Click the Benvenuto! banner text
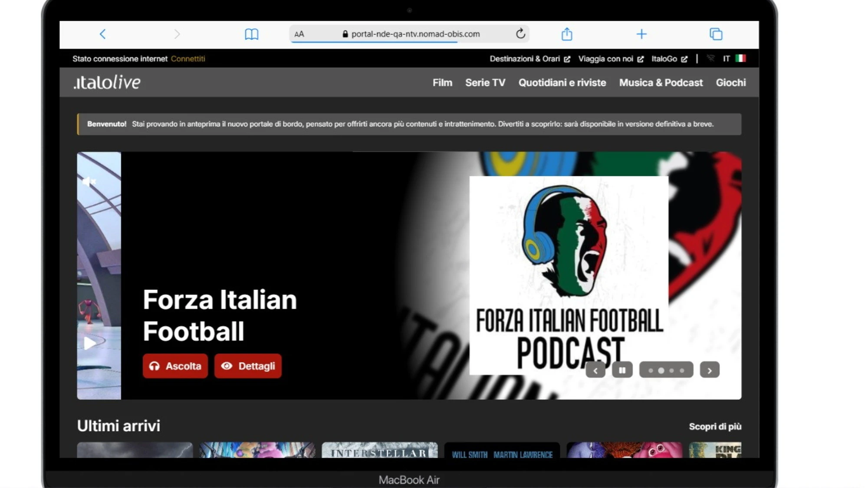The image size is (868, 488). [107, 124]
